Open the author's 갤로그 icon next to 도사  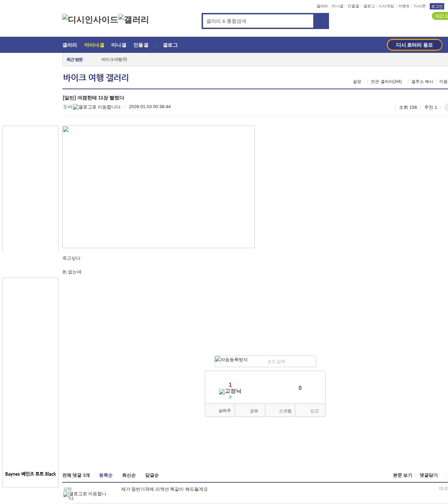(x=97, y=107)
